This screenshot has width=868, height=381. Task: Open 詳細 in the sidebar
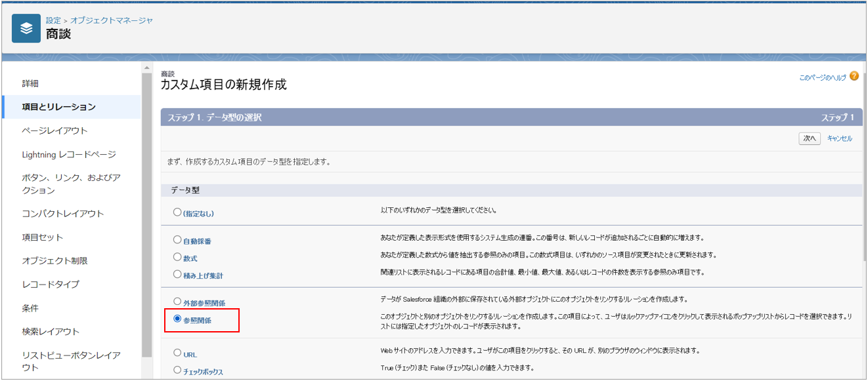tap(30, 83)
